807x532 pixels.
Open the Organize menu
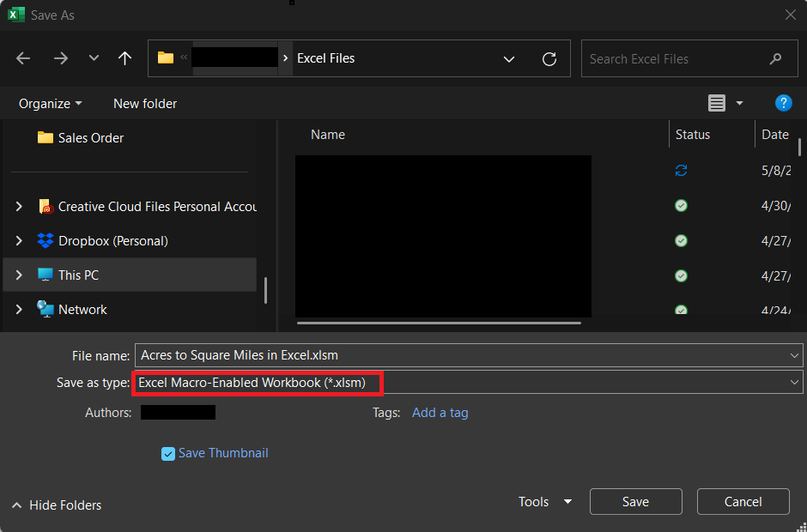tap(51, 104)
